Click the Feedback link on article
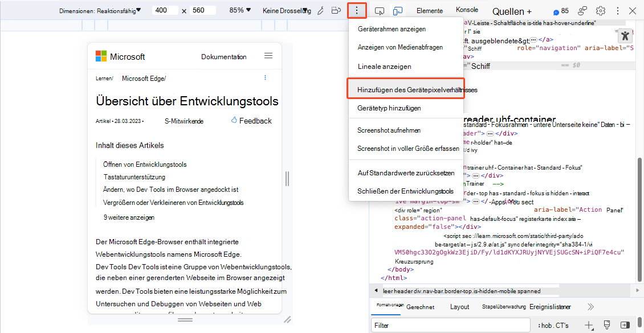Screen dimensions: 644x333 pyautogui.click(x=255, y=120)
